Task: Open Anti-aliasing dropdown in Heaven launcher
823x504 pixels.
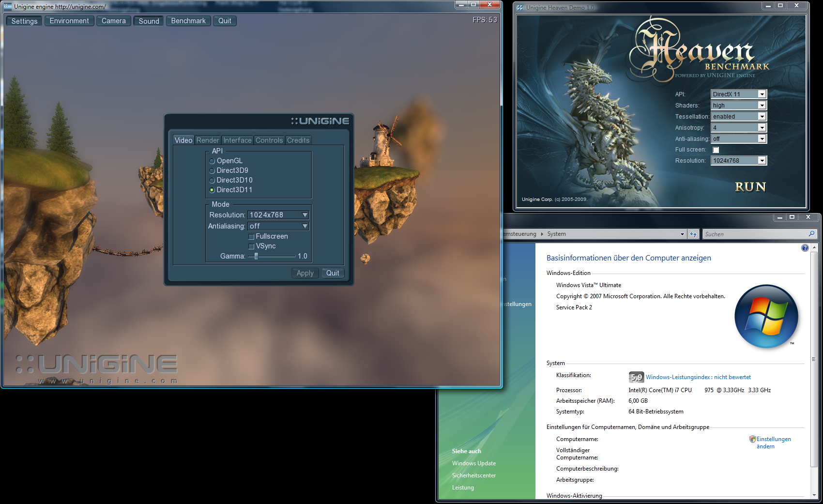Action: (739, 139)
